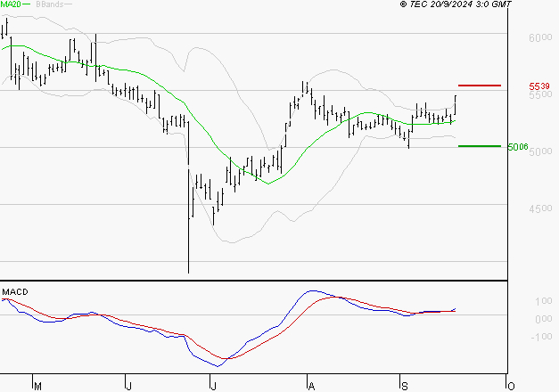The width and height of the screenshot is (559, 392).
Task: Click the green support line at 5006
Action: 480,146
